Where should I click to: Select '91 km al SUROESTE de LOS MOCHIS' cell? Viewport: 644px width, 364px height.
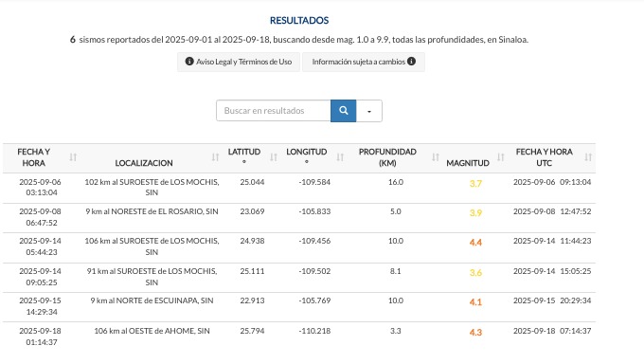click(x=152, y=277)
